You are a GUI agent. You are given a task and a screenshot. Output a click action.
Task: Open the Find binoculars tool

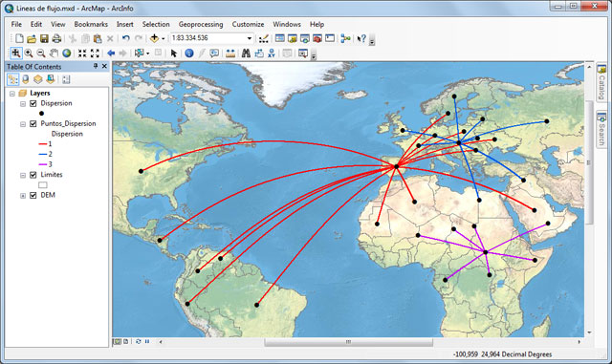click(x=246, y=54)
